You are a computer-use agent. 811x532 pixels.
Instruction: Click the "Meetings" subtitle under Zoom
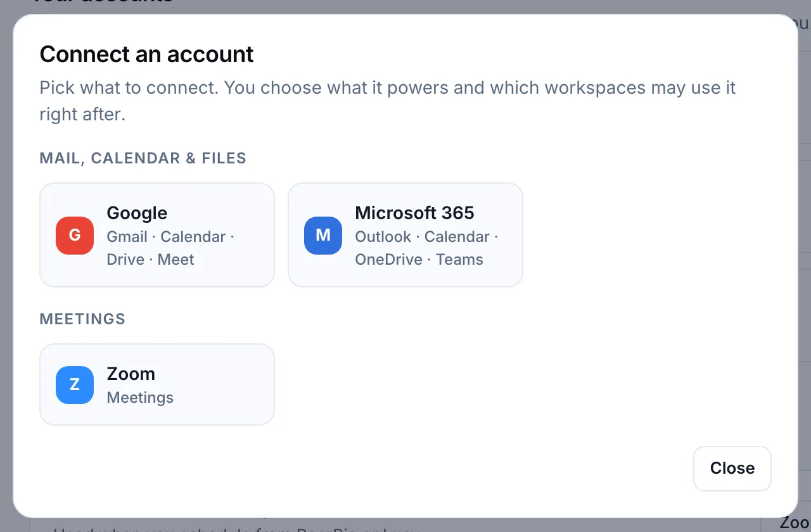coord(140,398)
